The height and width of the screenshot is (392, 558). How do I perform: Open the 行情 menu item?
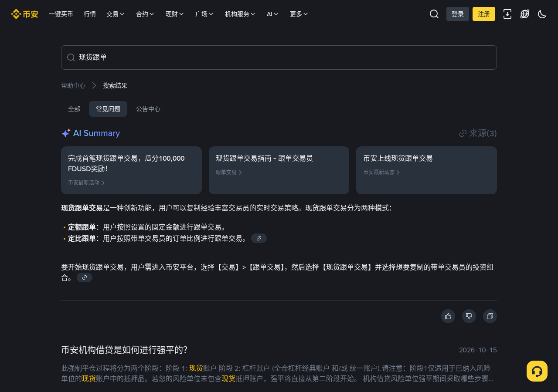pyautogui.click(x=90, y=14)
